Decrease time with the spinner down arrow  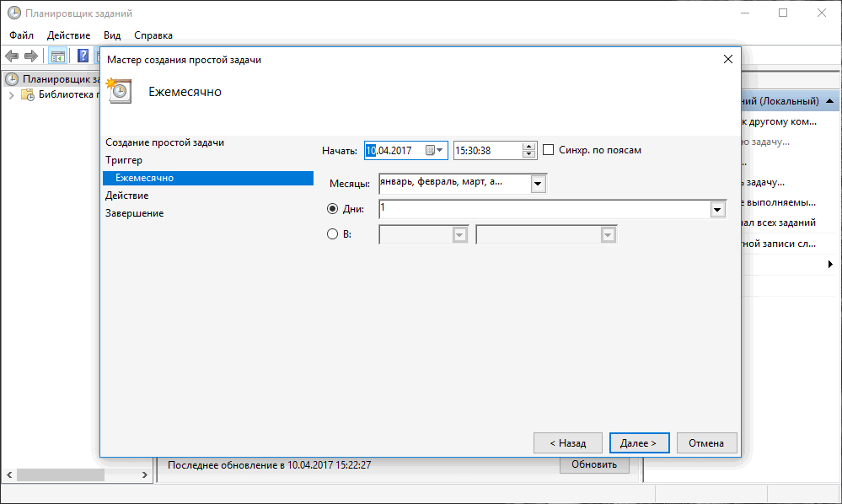click(x=529, y=154)
